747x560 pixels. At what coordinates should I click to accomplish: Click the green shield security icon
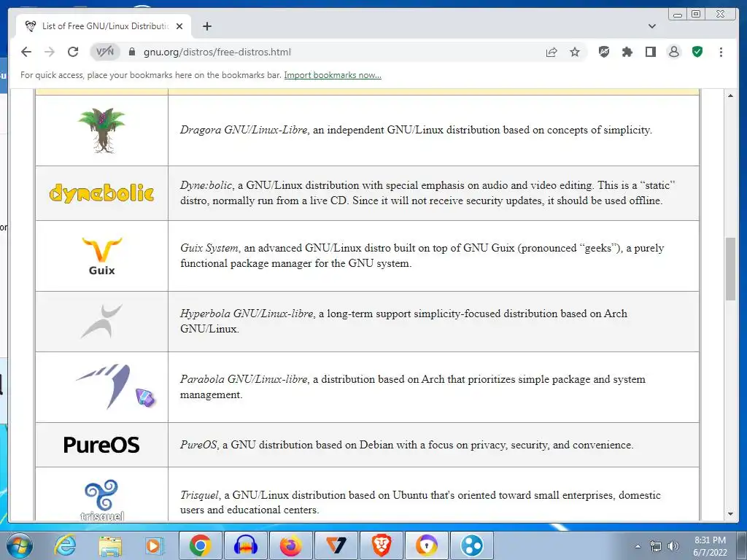point(697,52)
